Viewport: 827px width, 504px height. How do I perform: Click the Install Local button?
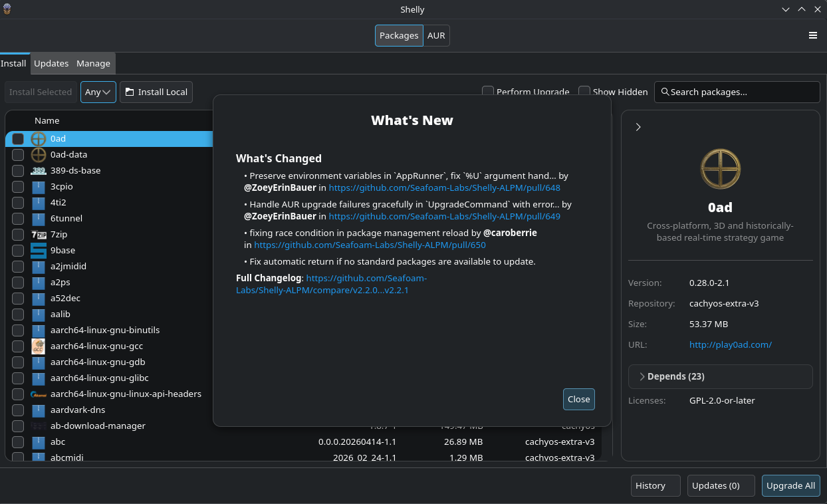click(156, 92)
